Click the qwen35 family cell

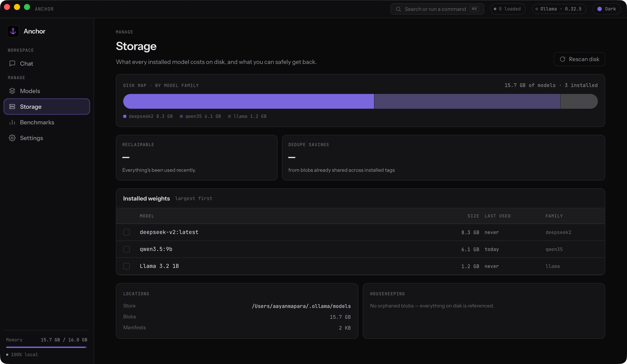tap(554, 249)
